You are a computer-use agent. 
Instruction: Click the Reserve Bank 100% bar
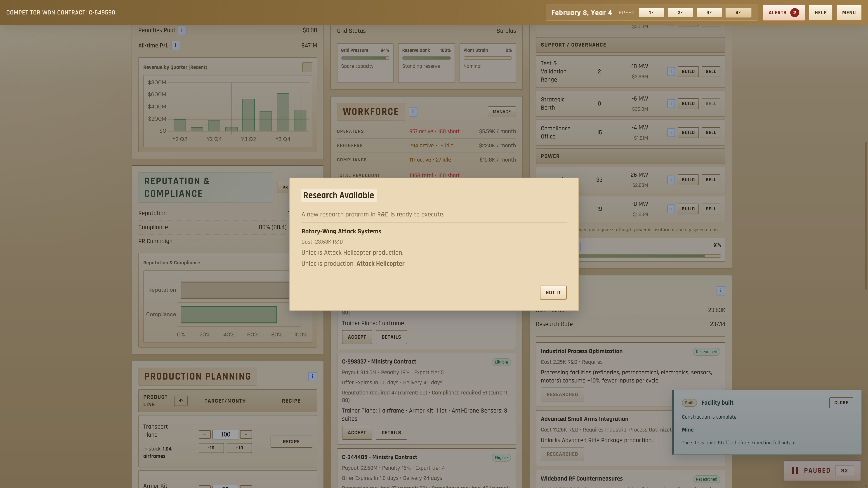[426, 58]
